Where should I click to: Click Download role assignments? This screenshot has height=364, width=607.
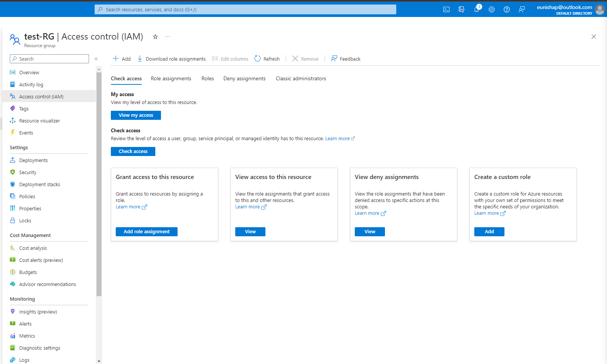point(172,59)
